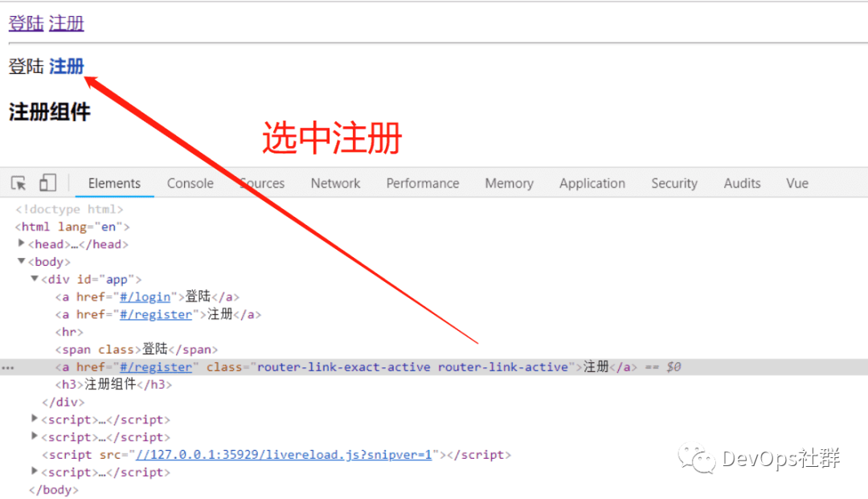Open the livereload.js script src link
Viewport: 868px width, 499px height.
[x=284, y=455]
